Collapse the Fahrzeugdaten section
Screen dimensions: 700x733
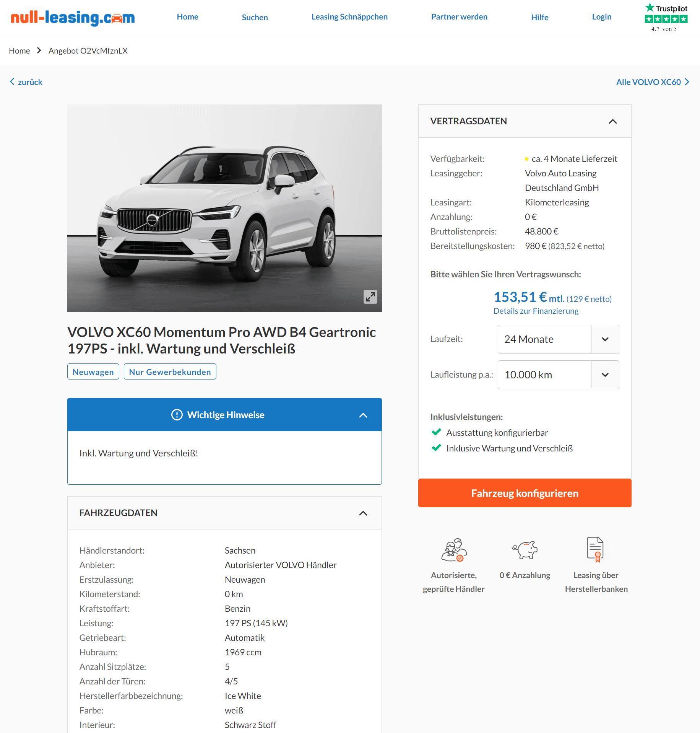click(x=363, y=513)
